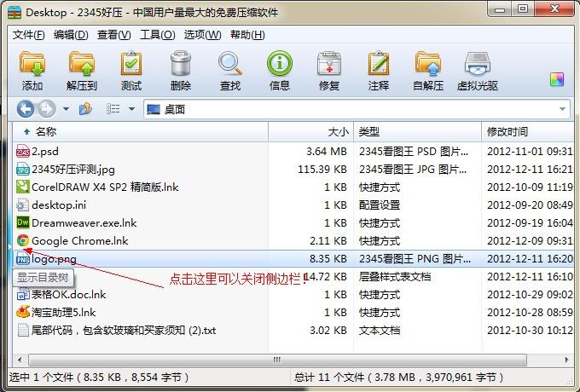The height and width of the screenshot is (392, 580).
Task: Minimize the 2345好压 window
Action: pyautogui.click(x=499, y=9)
